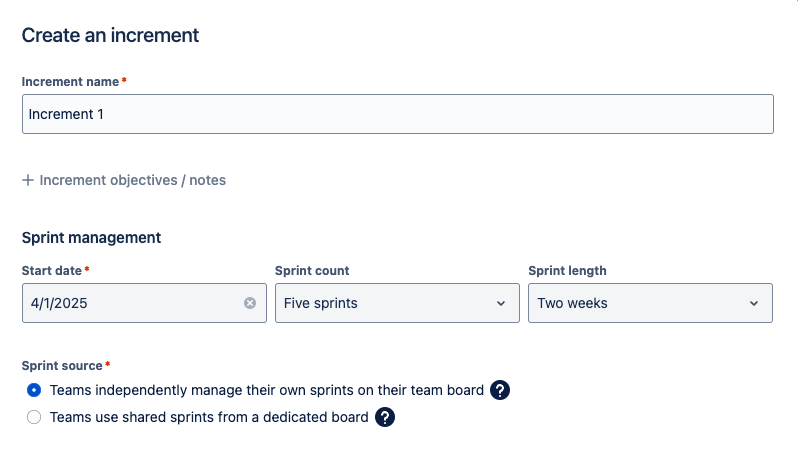Click the Sprint count field label
This screenshot has width=798, height=449.
311,270
